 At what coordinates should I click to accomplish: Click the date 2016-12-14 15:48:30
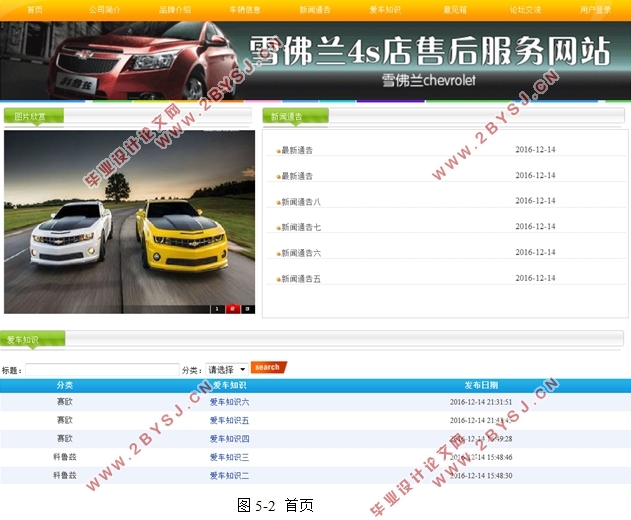coord(481,476)
